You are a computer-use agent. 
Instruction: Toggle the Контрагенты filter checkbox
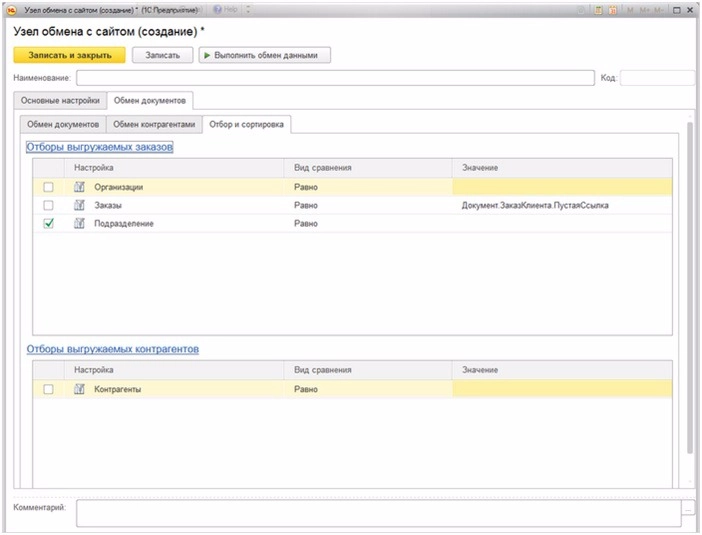(48, 389)
